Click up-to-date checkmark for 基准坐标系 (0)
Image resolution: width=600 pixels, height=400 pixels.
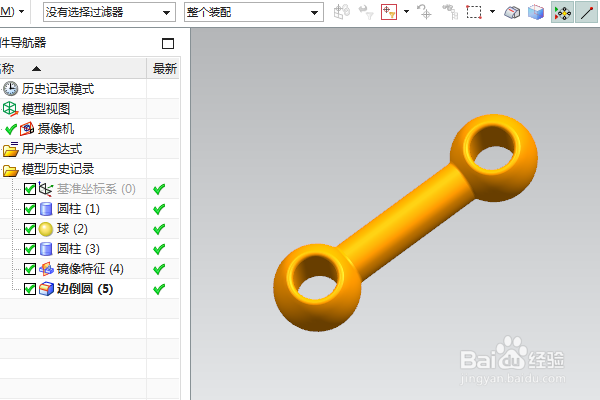(x=159, y=189)
